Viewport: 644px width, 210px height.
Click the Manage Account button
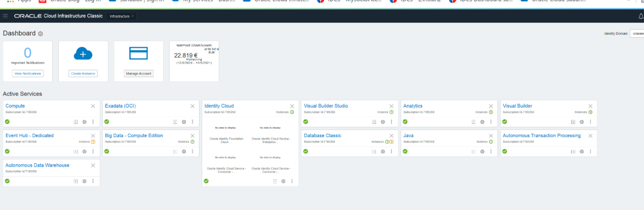tap(139, 73)
